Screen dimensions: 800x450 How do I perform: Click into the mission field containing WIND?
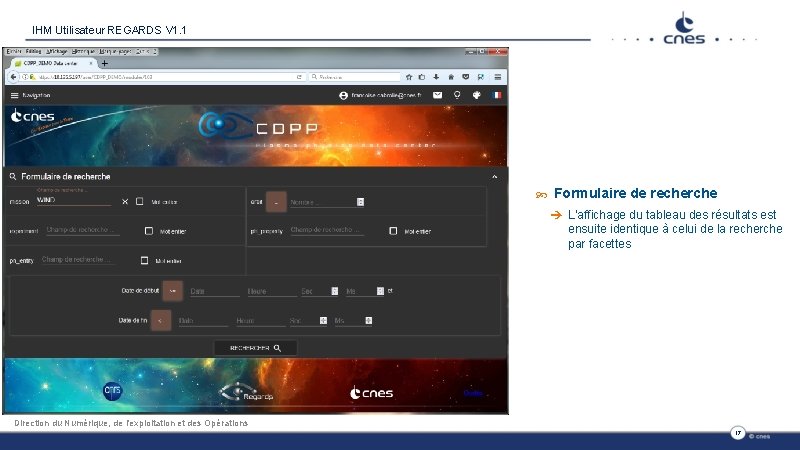(74, 200)
